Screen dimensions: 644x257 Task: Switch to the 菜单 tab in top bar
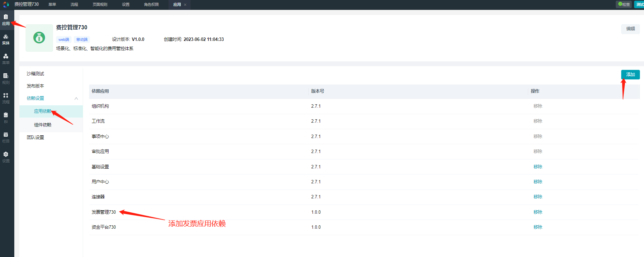pyautogui.click(x=52, y=4)
